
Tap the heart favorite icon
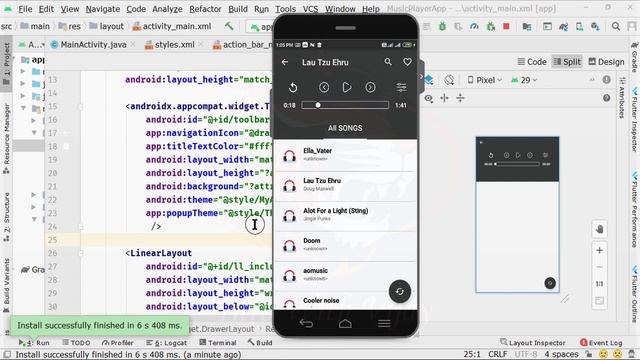(x=407, y=62)
